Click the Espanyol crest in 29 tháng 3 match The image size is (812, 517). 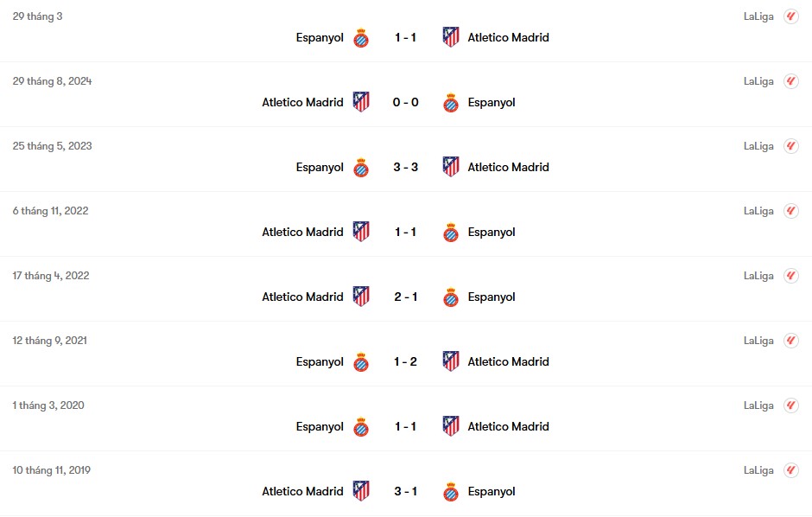361,38
